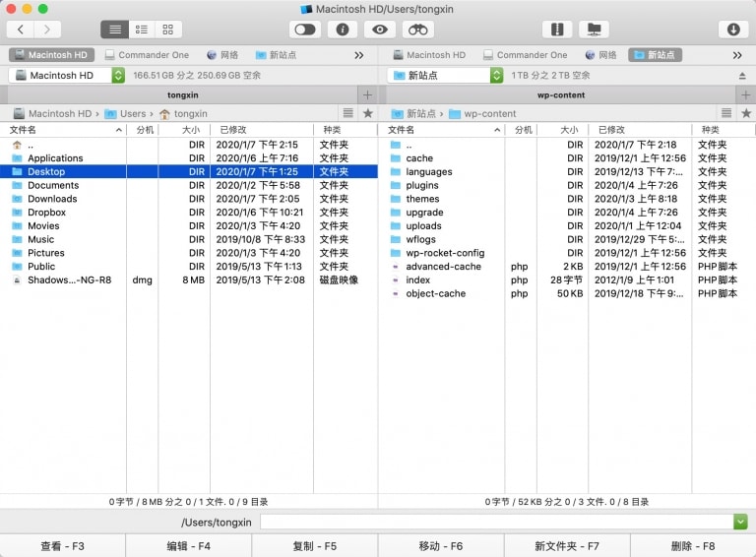
Task: Toggle the hidden files switch
Action: (305, 30)
